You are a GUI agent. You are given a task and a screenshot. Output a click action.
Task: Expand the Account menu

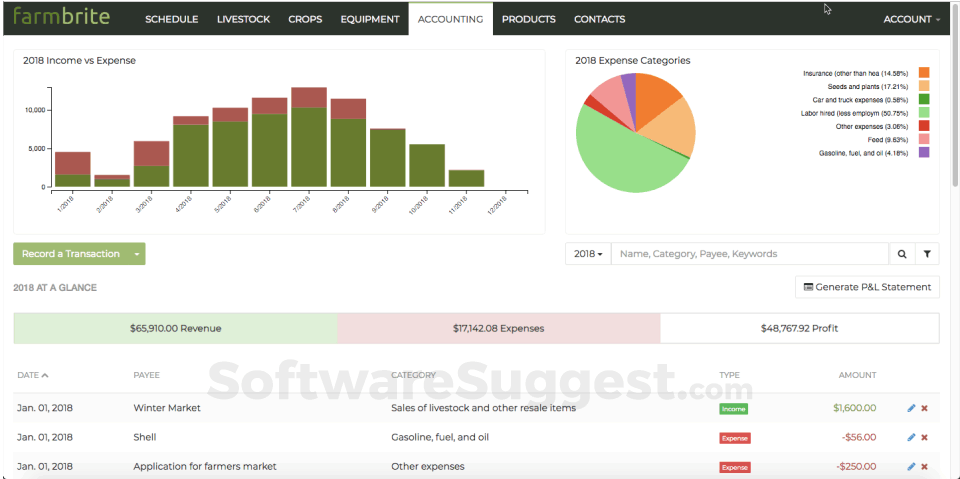[912, 19]
